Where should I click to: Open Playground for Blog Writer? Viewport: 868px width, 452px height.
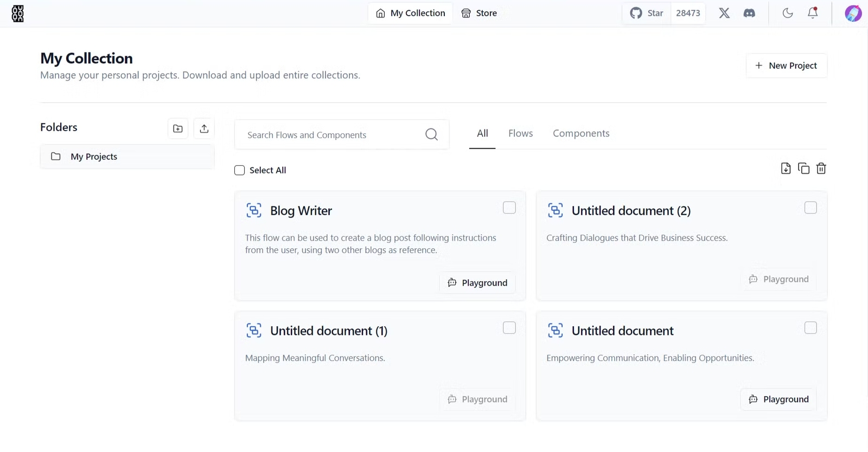point(477,283)
